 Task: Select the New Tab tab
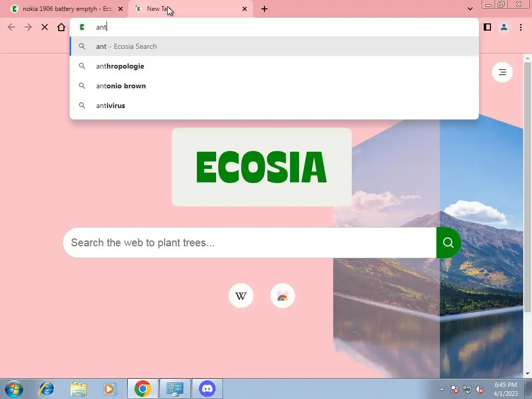pos(191,9)
